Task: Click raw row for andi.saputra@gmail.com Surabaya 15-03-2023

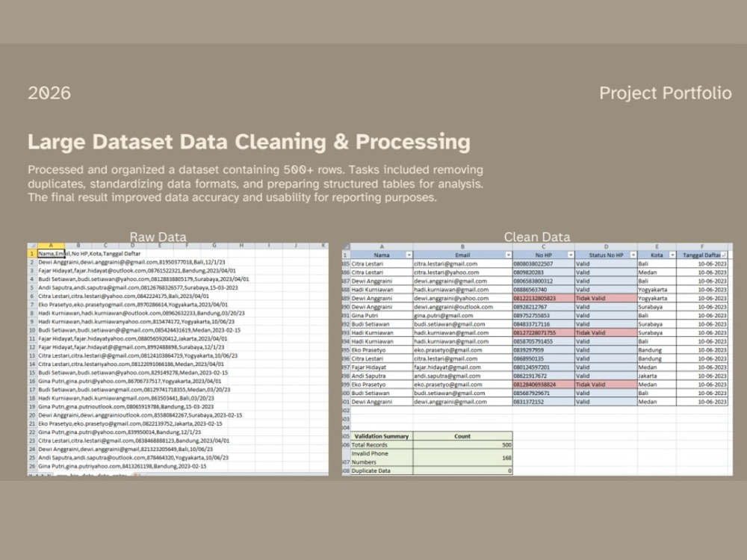Action: [x=137, y=287]
